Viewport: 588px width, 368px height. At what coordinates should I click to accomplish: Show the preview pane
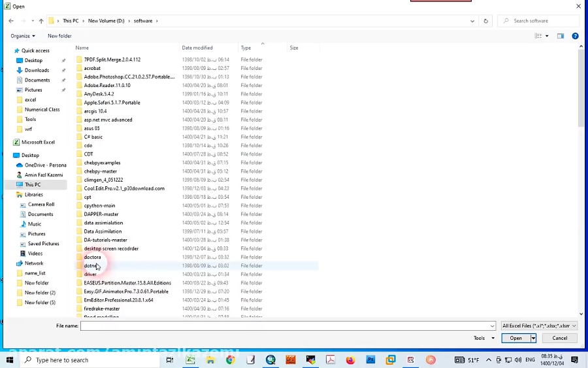coord(560,36)
